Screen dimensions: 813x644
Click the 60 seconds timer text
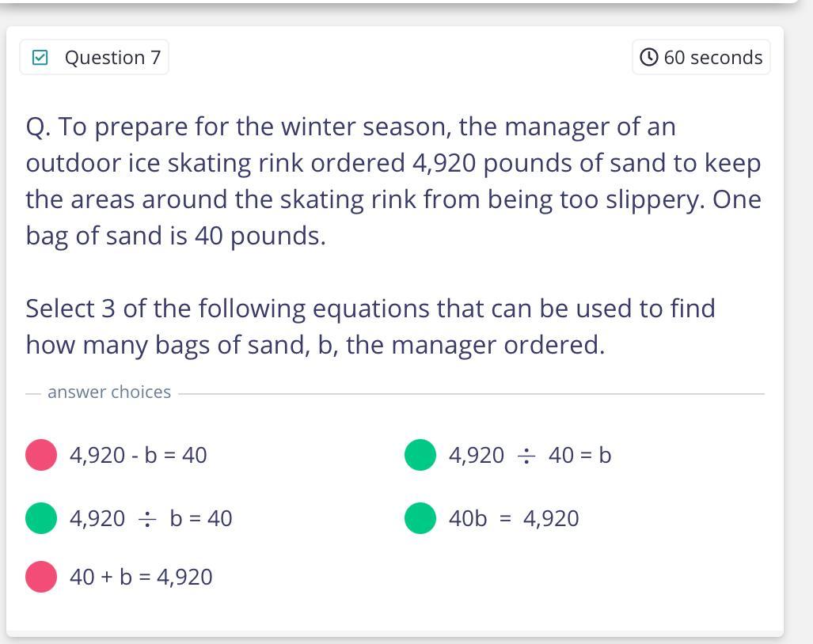[712, 58]
